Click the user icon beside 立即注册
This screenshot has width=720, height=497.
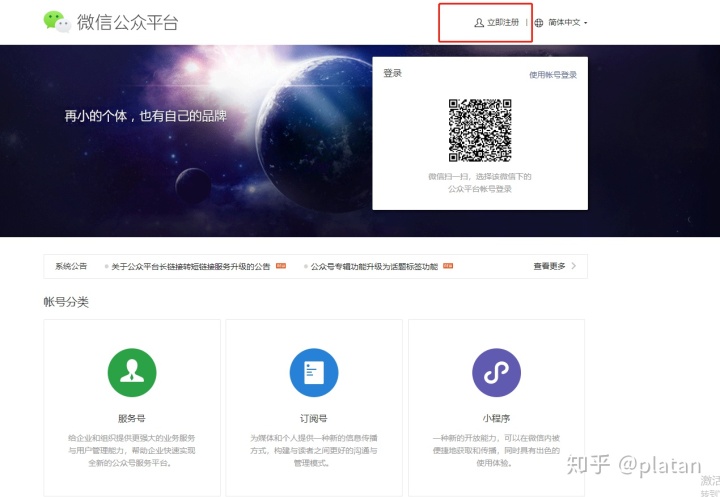pos(479,23)
